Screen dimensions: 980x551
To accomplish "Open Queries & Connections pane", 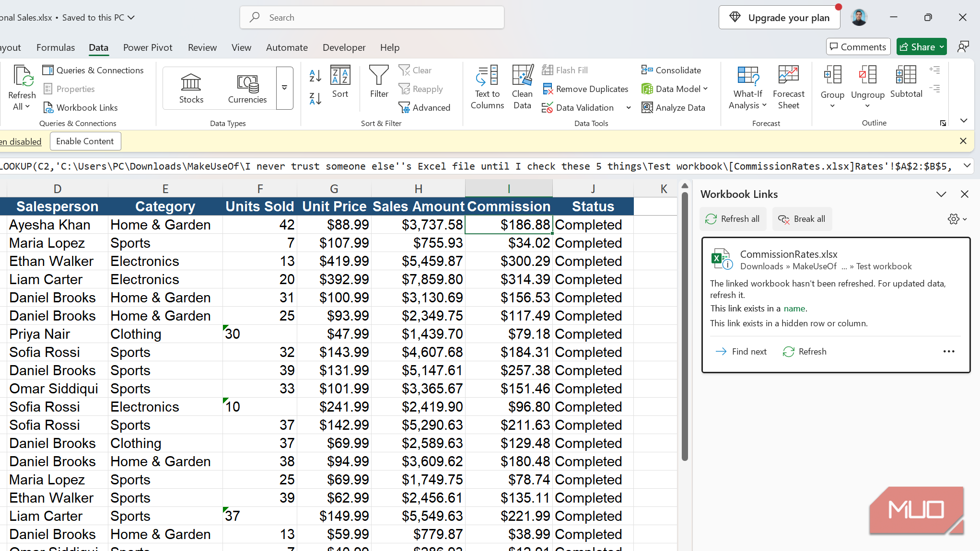I will coord(93,70).
